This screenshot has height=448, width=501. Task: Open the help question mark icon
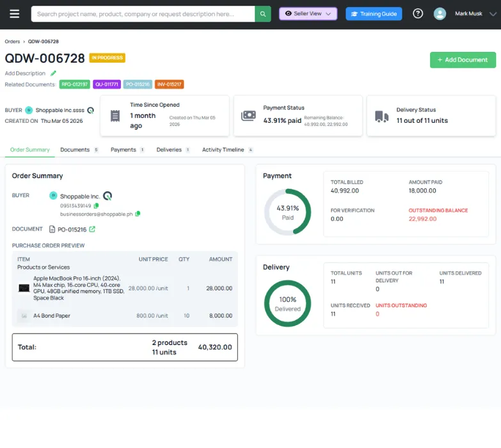[418, 13]
